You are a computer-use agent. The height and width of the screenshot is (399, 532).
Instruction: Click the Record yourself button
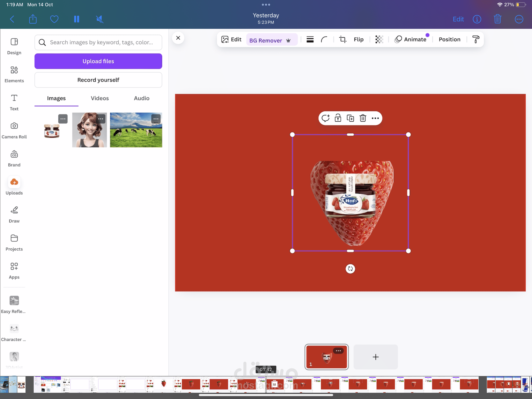pos(98,80)
